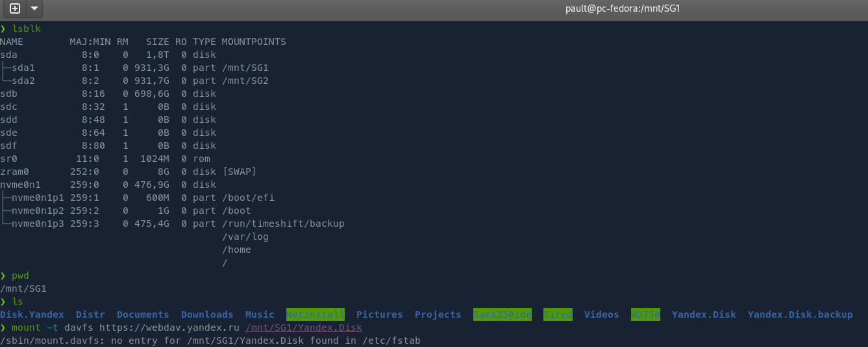Image resolution: width=868 pixels, height=347 pixels.
Task: Click the https://webdav.yandex.ru URL
Action: 169,328
